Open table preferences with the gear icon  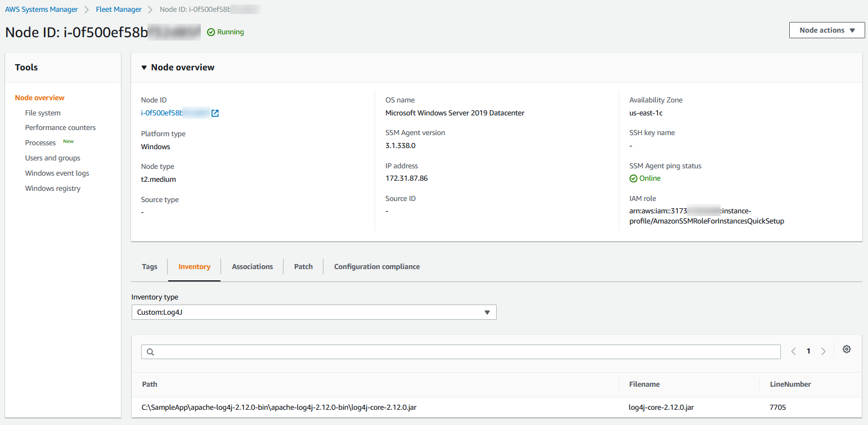846,349
